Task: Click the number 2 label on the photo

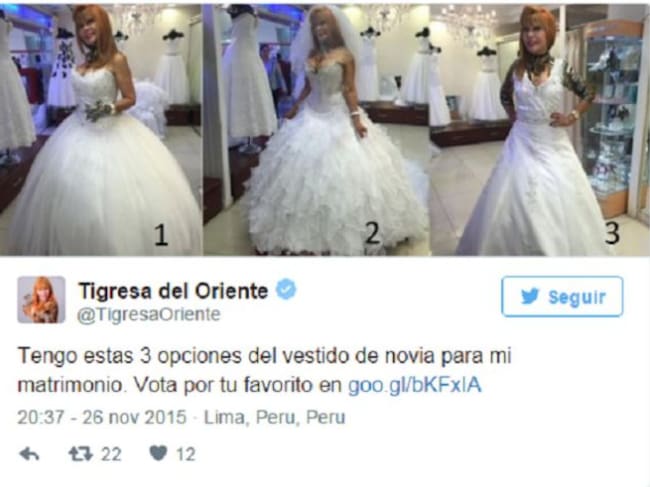Action: tap(373, 233)
